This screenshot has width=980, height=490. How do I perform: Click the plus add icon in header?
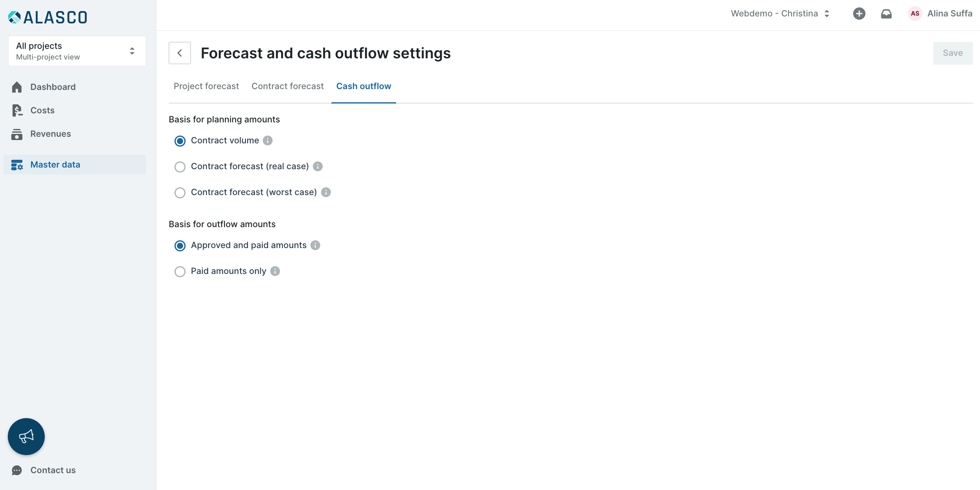click(x=859, y=14)
